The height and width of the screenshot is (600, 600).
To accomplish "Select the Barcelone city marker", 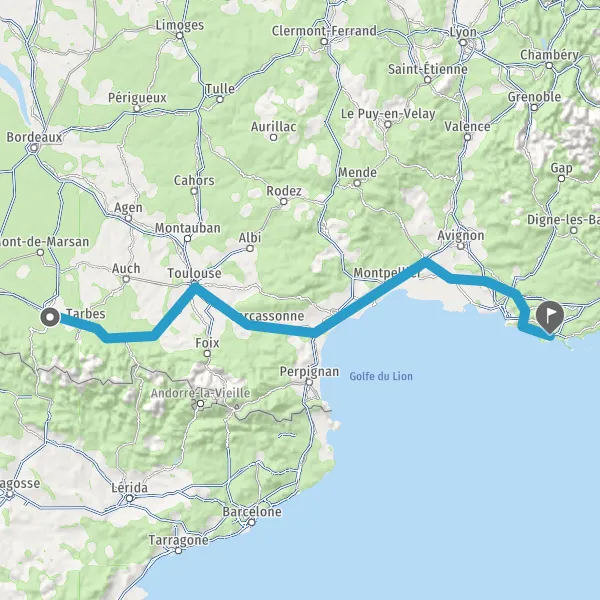I will [251, 522].
